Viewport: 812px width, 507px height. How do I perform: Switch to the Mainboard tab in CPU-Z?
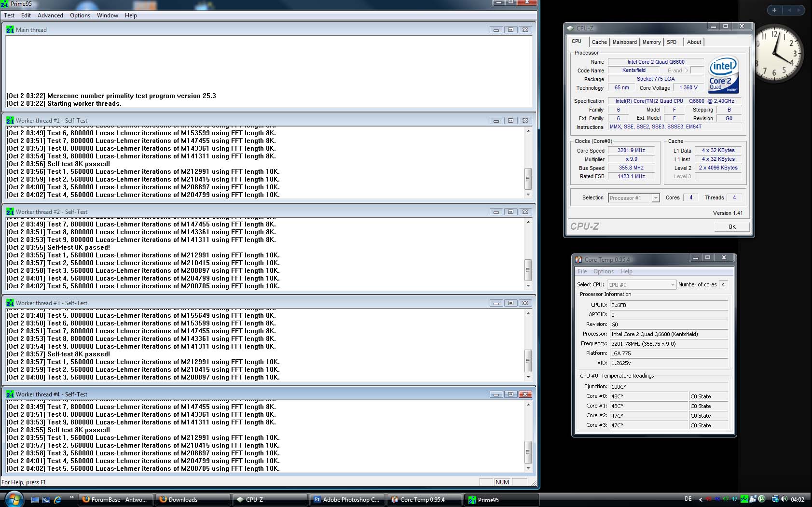[x=624, y=42]
